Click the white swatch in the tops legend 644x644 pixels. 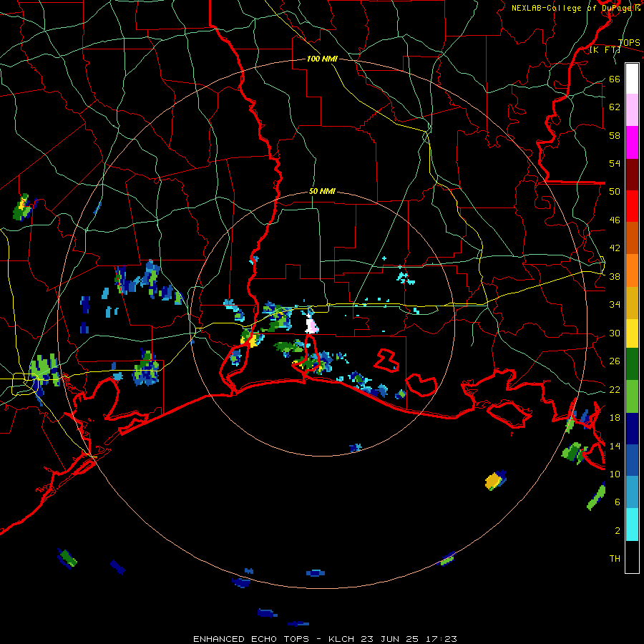[632, 79]
